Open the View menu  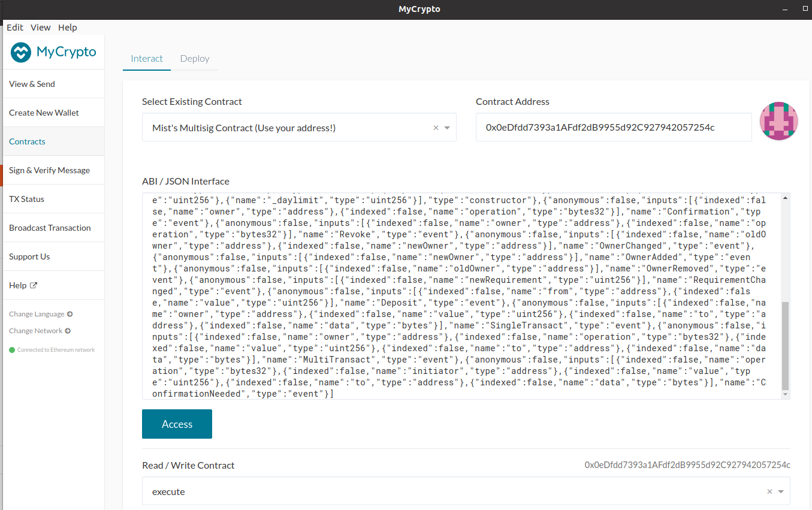(x=41, y=28)
